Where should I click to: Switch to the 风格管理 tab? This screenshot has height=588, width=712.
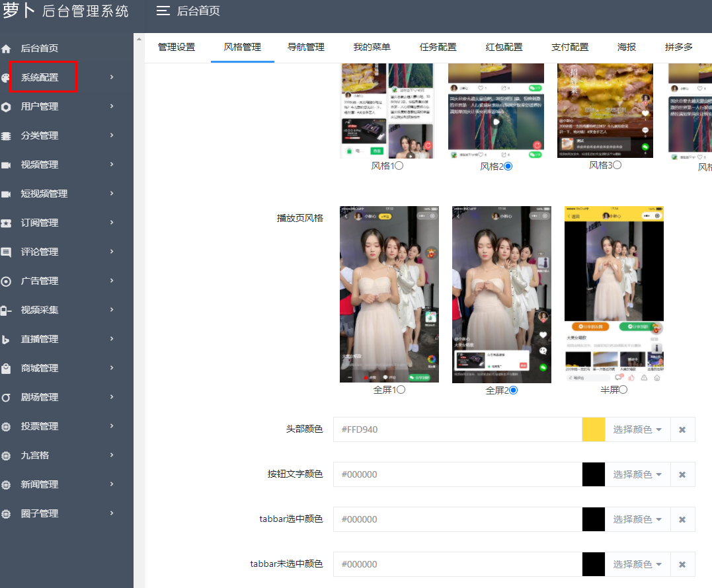tap(243, 47)
